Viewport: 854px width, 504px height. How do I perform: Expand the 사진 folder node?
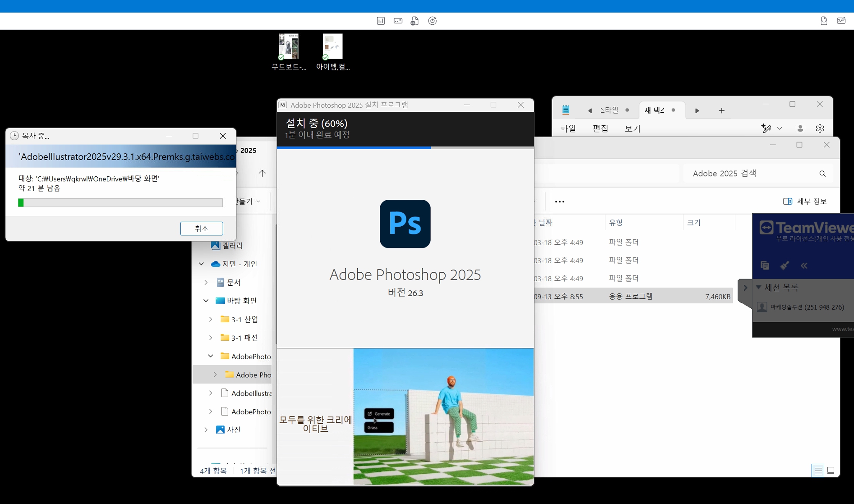[206, 430]
